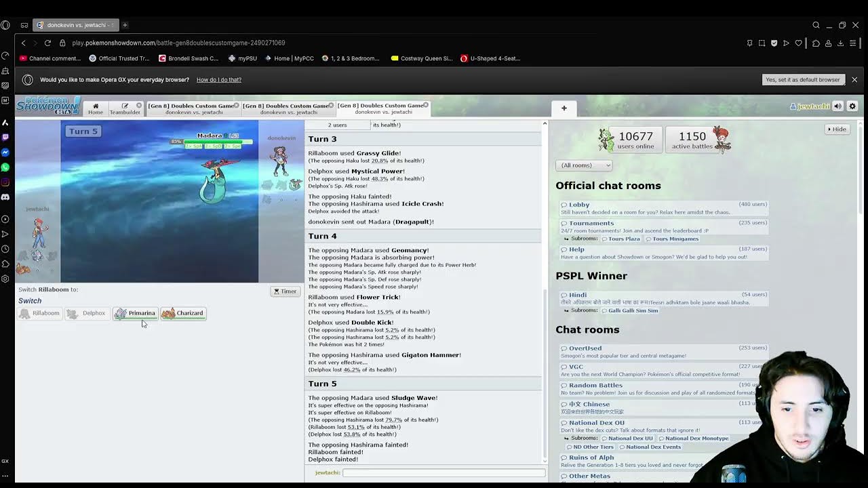Open Instagram in the Opera sidebar
Image resolution: width=868 pixels, height=488 pixels.
pyautogui.click(x=5, y=182)
